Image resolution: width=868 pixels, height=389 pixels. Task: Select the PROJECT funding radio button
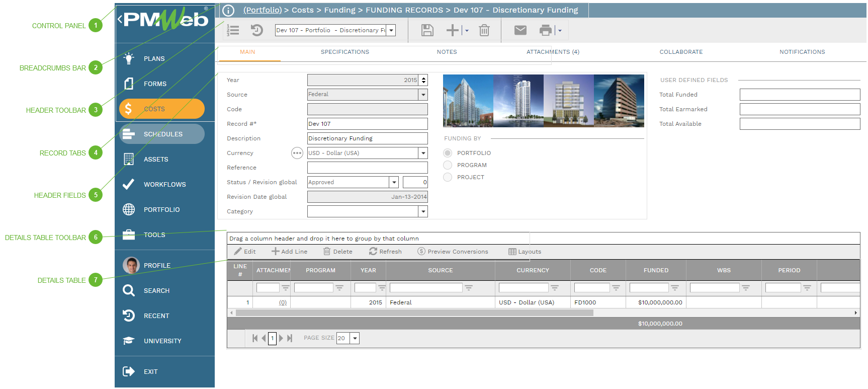(448, 177)
